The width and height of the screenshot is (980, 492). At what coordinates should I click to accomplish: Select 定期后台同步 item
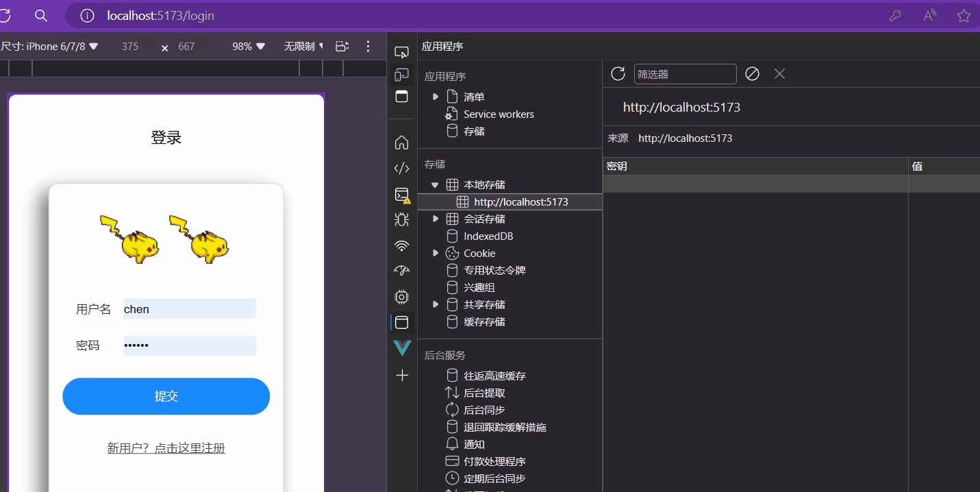494,479
